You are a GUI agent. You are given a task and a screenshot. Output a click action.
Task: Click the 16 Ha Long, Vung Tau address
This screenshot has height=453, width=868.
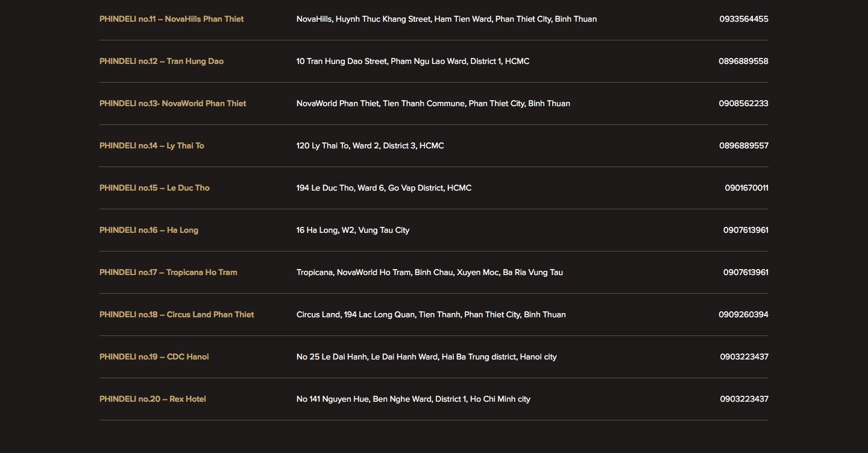(353, 230)
